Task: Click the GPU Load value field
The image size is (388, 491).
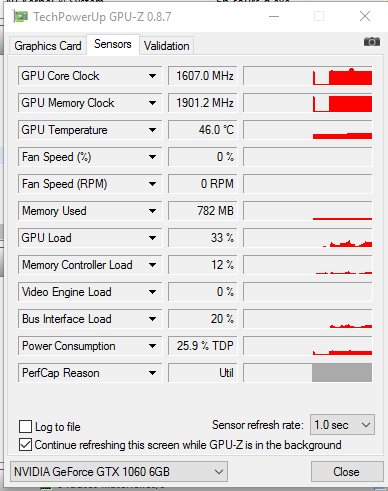Action: (x=203, y=238)
